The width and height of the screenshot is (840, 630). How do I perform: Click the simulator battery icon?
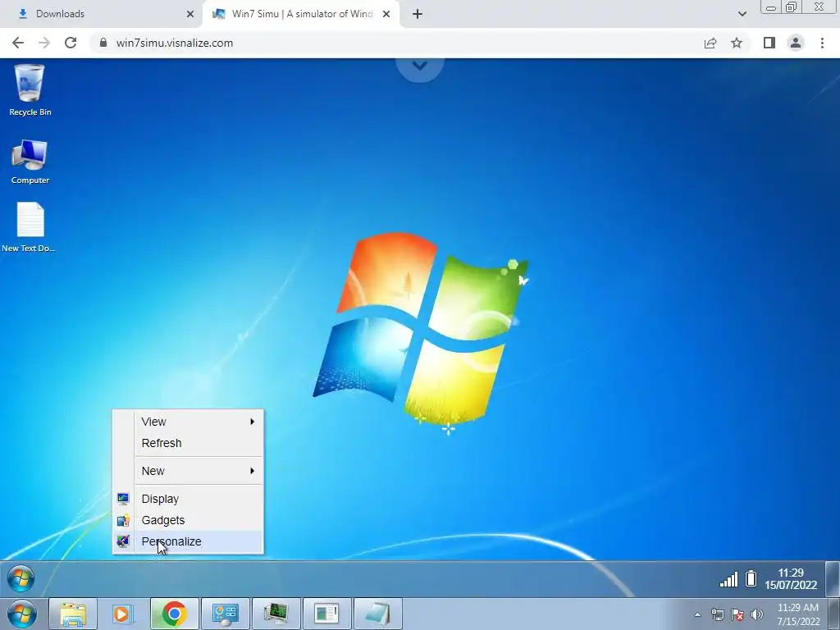click(751, 578)
